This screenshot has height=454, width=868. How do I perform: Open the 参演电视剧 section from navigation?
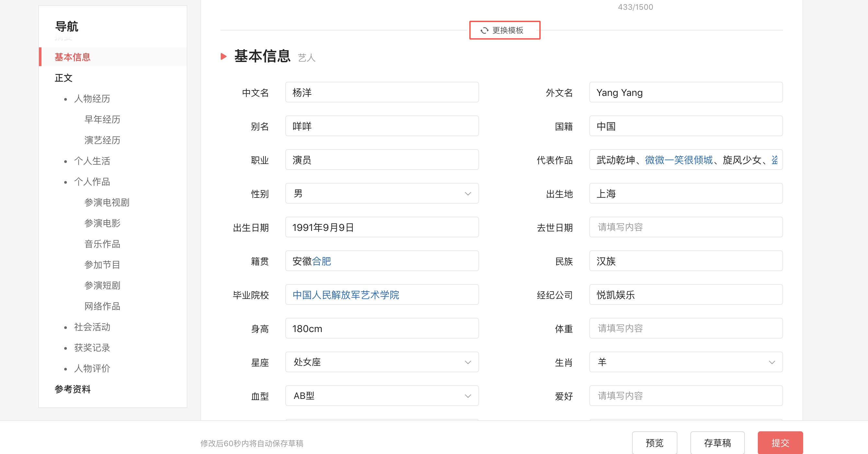click(x=107, y=203)
